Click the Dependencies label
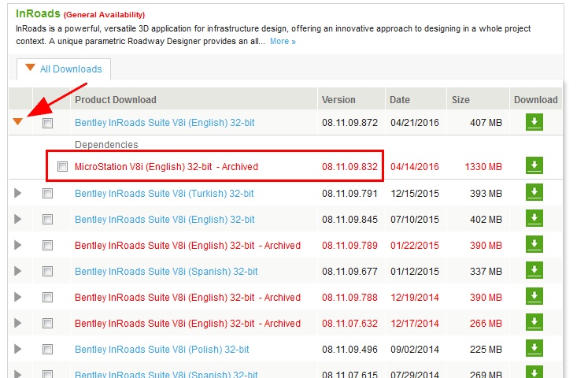Image resolution: width=588 pixels, height=378 pixels. (106, 145)
